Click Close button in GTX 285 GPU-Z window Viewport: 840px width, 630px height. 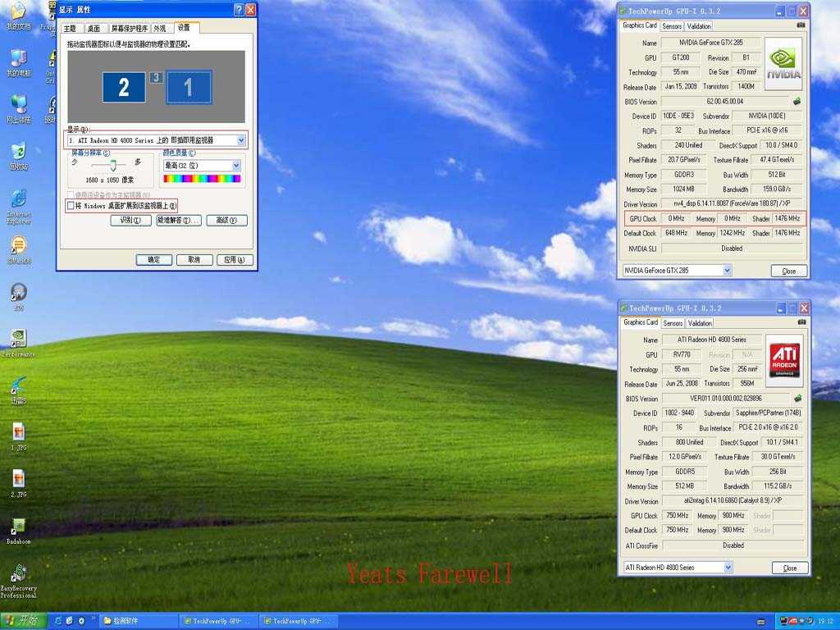tap(789, 271)
